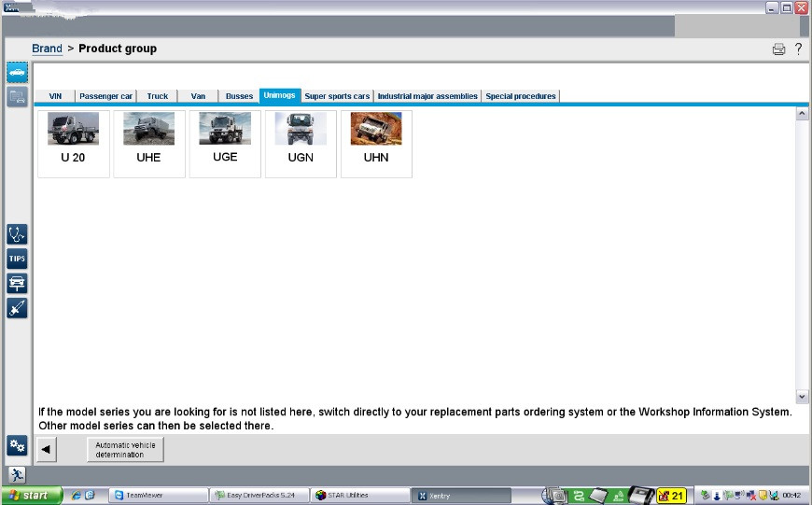This screenshot has width=812, height=505.
Task: Switch to the Busses tab
Action: [x=239, y=96]
